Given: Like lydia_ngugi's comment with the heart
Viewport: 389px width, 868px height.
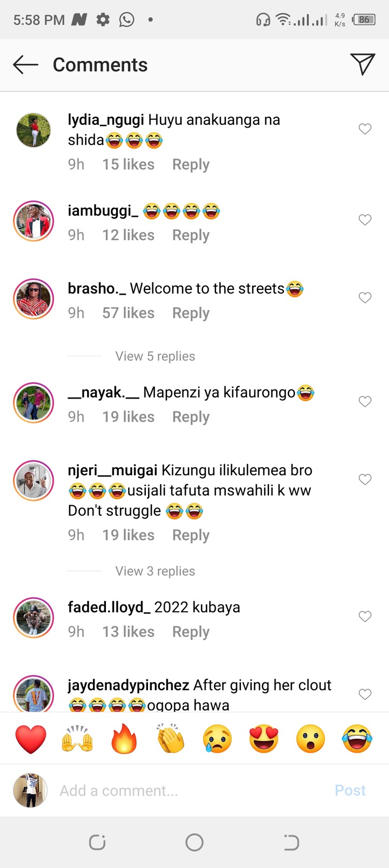Looking at the screenshot, I should (x=365, y=129).
